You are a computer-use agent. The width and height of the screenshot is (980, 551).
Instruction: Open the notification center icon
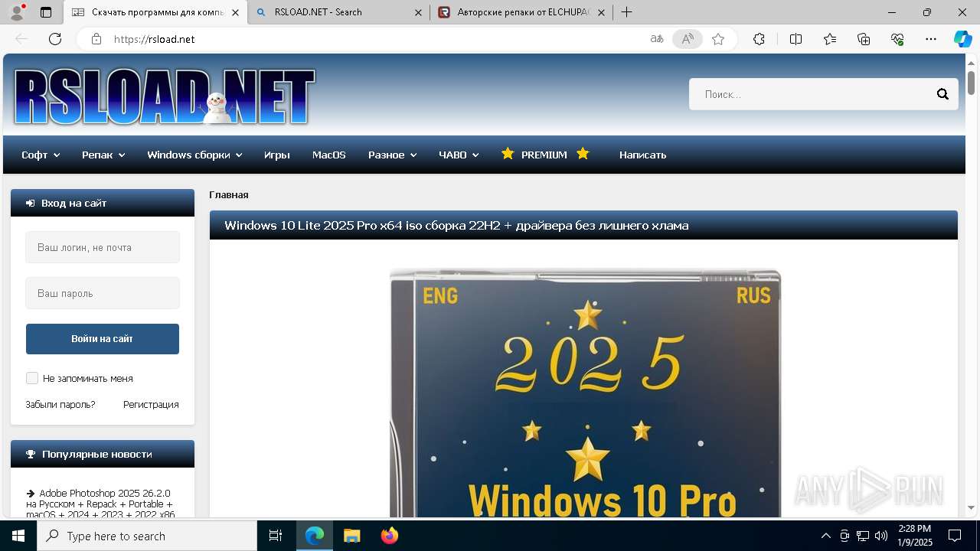(955, 536)
